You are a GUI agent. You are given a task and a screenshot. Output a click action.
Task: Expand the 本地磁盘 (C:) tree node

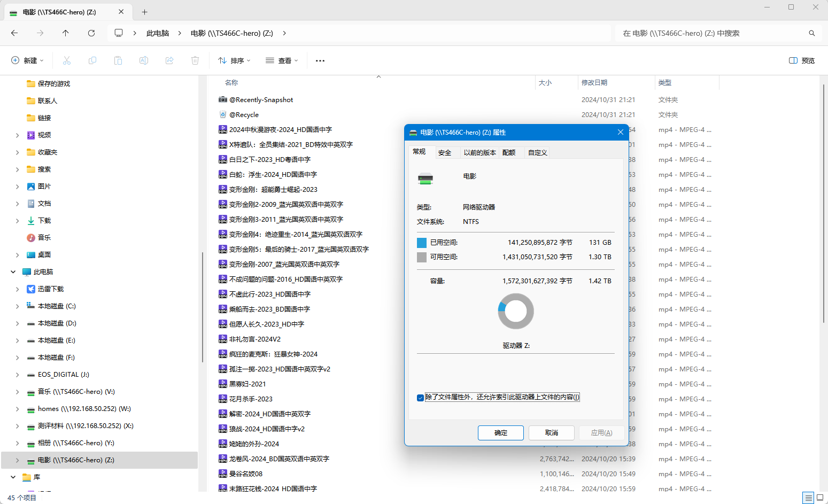coord(18,306)
